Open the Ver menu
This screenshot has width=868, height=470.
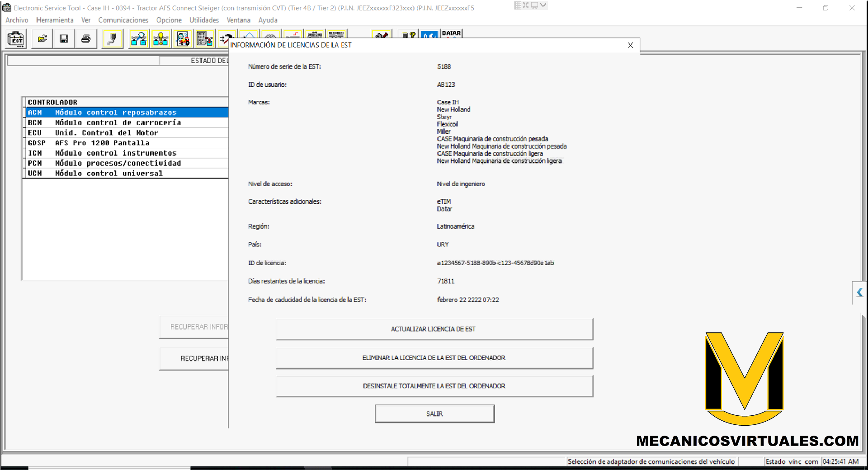pyautogui.click(x=86, y=20)
